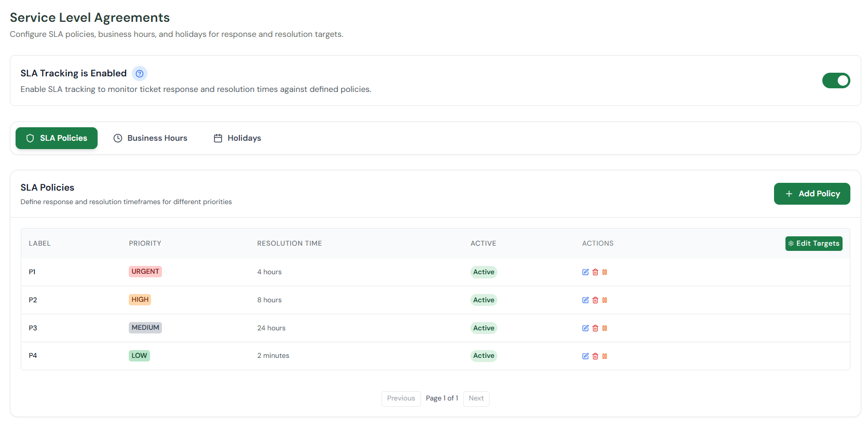Open the SLA tracking help tooltip icon
This screenshot has height=428, width=868.
[139, 74]
